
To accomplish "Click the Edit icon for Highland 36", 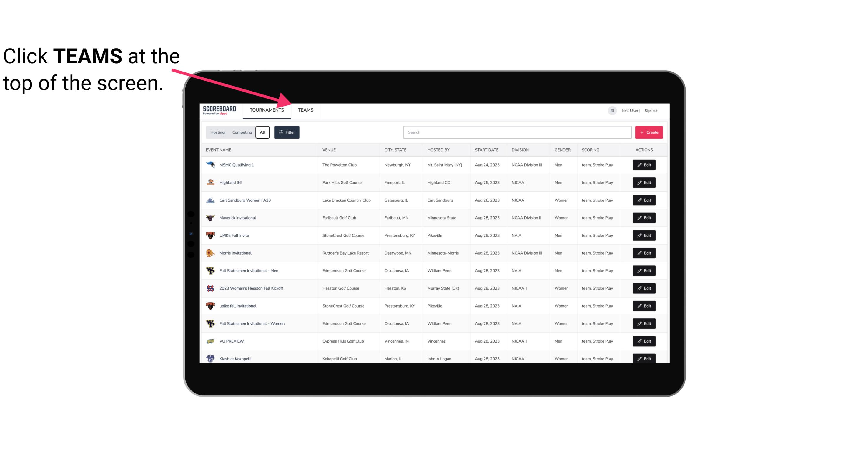I will point(644,182).
